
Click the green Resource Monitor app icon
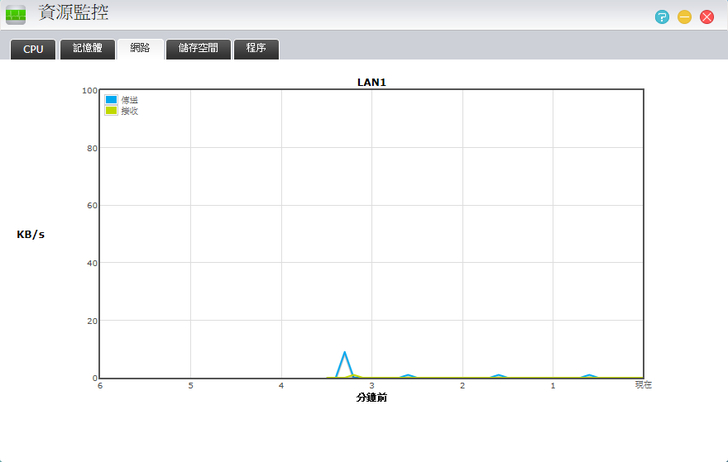click(16, 15)
